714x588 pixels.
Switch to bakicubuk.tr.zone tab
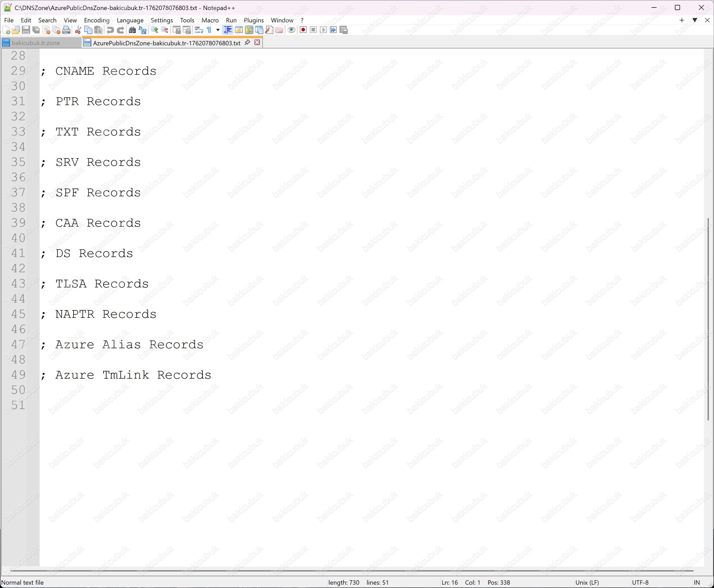(x=35, y=43)
